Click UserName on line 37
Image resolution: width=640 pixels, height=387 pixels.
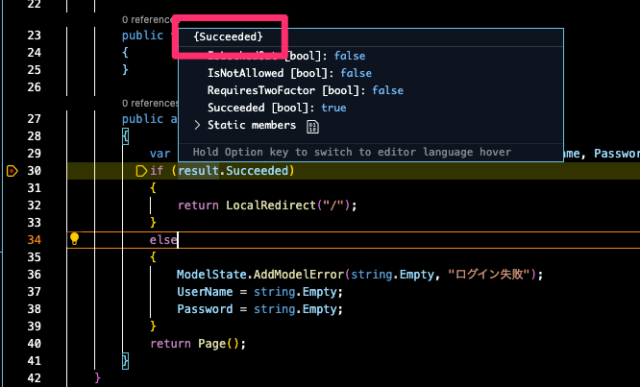[205, 292]
